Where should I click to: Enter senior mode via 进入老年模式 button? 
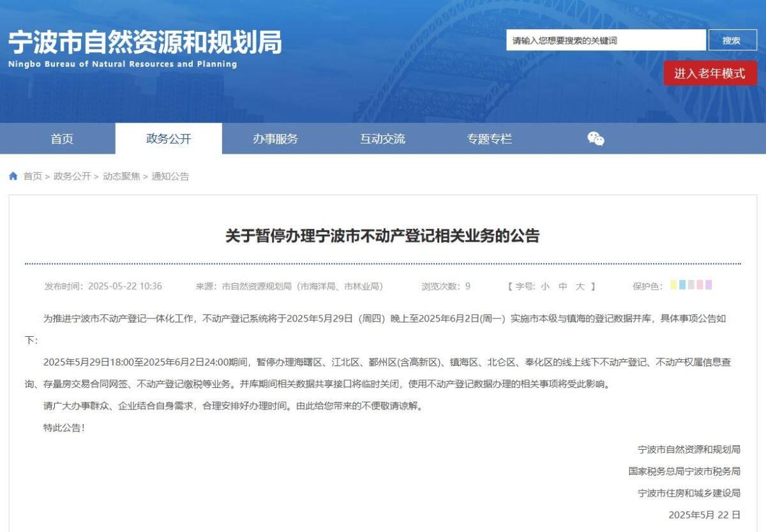(710, 73)
